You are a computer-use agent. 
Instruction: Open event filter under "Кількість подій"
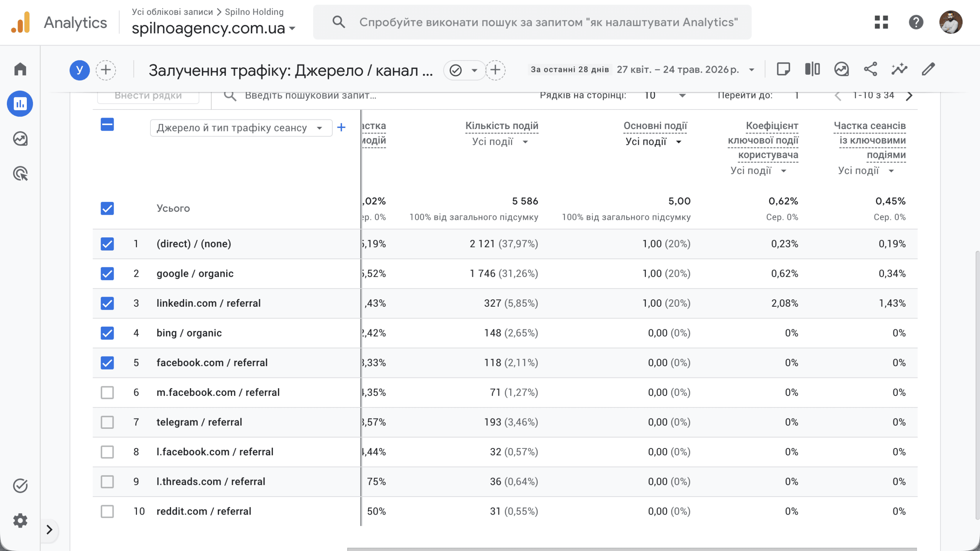coord(500,142)
